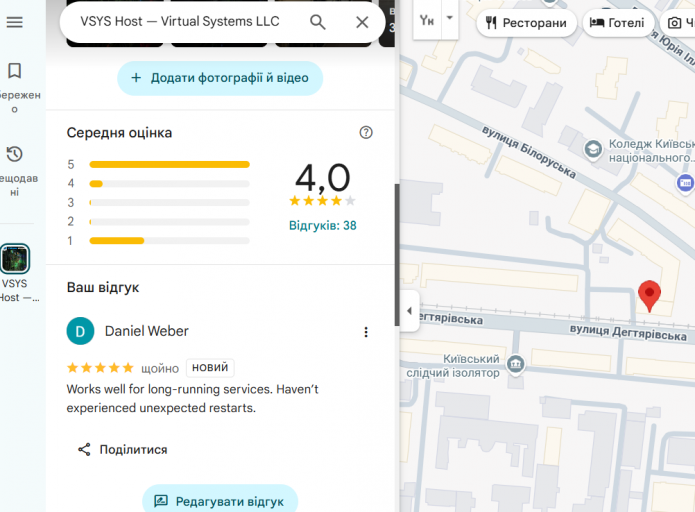Clear search with the X icon

click(362, 22)
